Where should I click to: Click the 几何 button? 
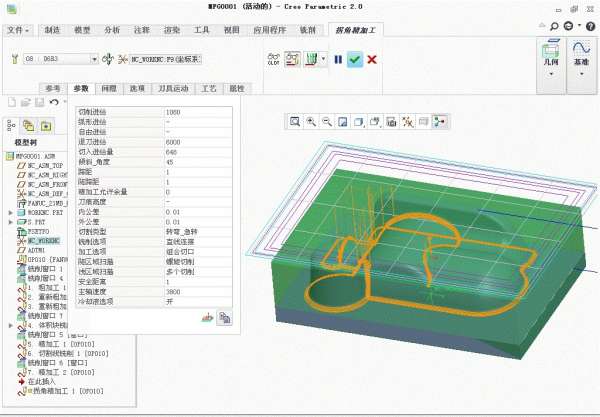click(x=547, y=56)
